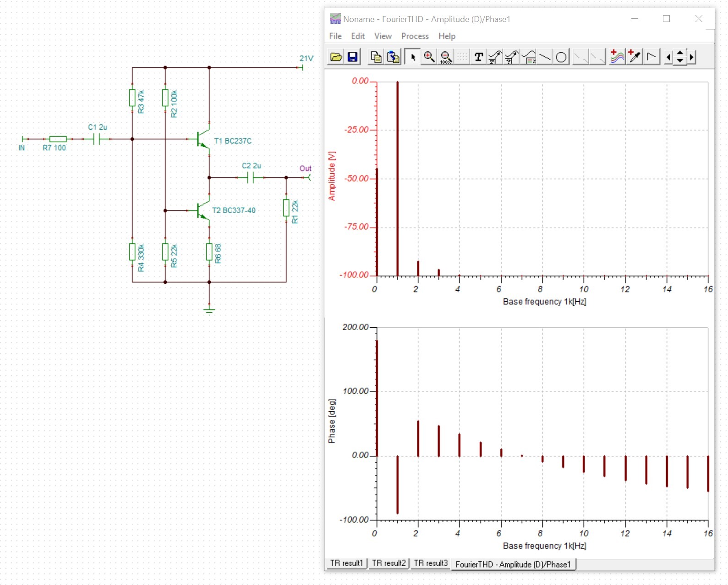Click capacitor C1 2u label
The image size is (728, 585).
coord(98,127)
